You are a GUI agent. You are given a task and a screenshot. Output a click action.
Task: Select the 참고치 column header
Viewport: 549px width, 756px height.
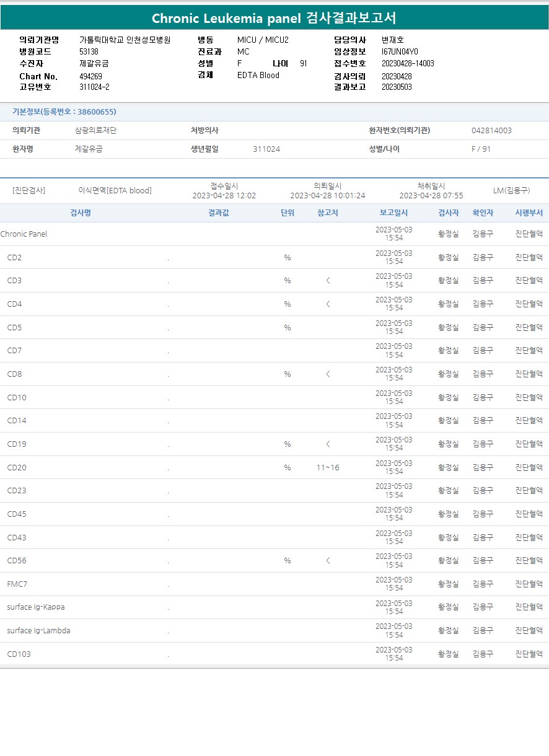tap(327, 213)
